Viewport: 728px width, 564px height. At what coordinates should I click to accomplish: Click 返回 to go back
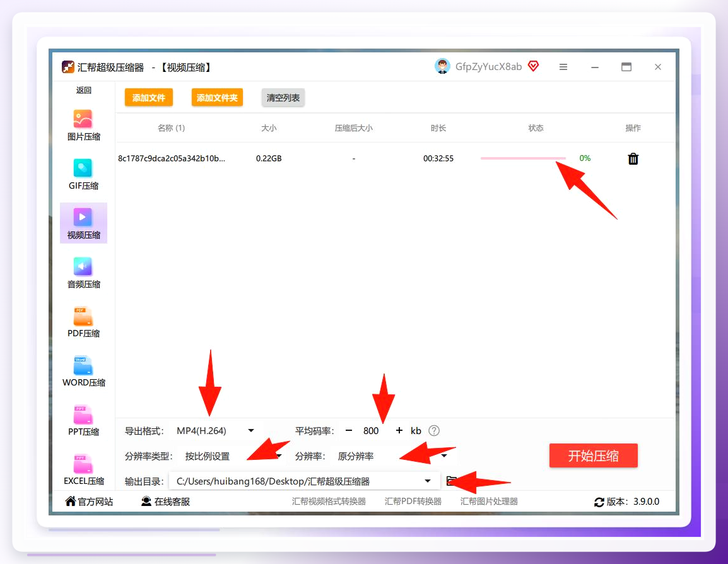pyautogui.click(x=83, y=90)
